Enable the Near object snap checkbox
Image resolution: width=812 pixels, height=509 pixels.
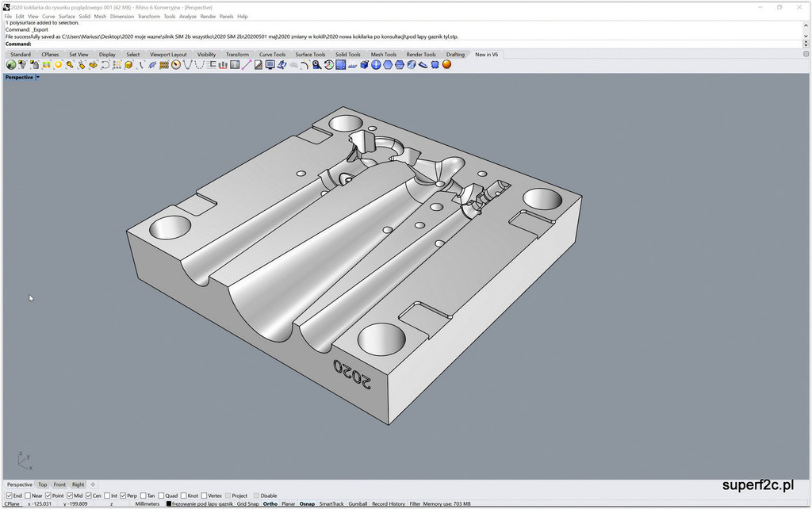pos(28,496)
